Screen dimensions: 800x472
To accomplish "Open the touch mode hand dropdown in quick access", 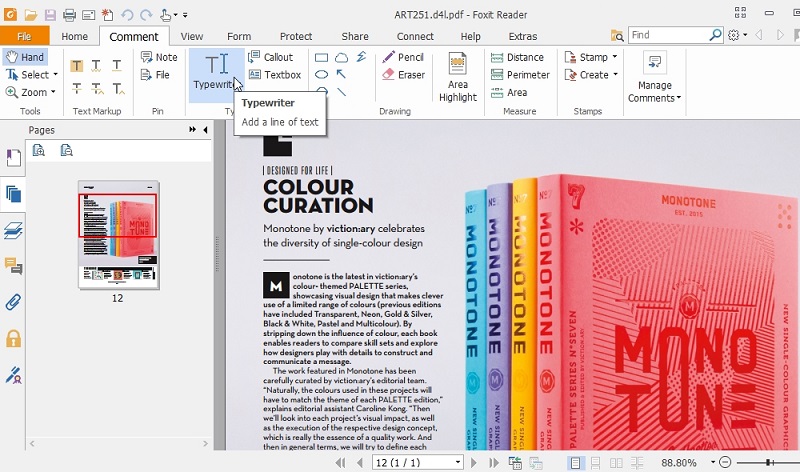I will (x=175, y=15).
